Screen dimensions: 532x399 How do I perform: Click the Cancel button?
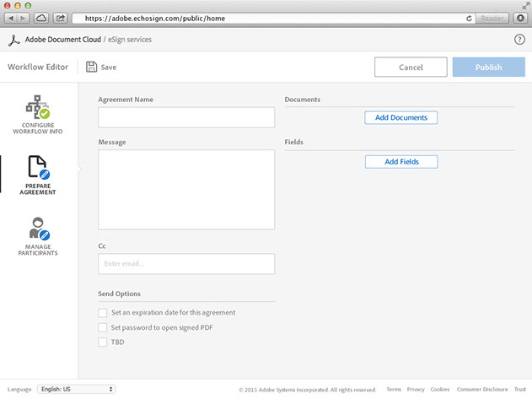click(x=411, y=67)
